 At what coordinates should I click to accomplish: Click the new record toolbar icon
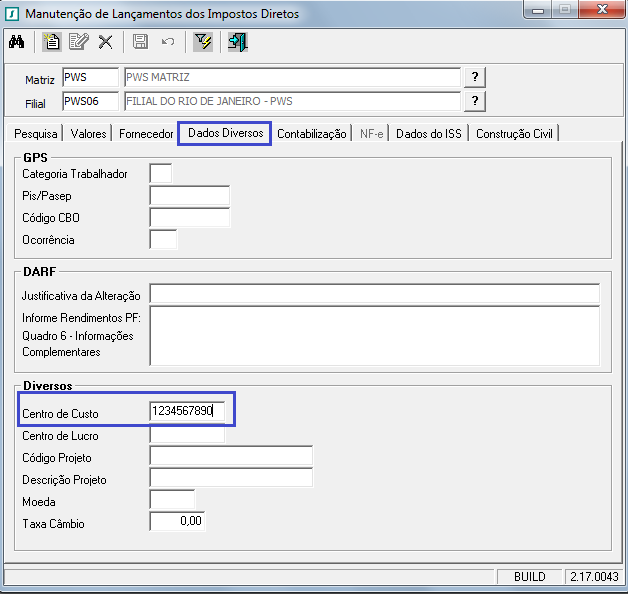[x=52, y=42]
